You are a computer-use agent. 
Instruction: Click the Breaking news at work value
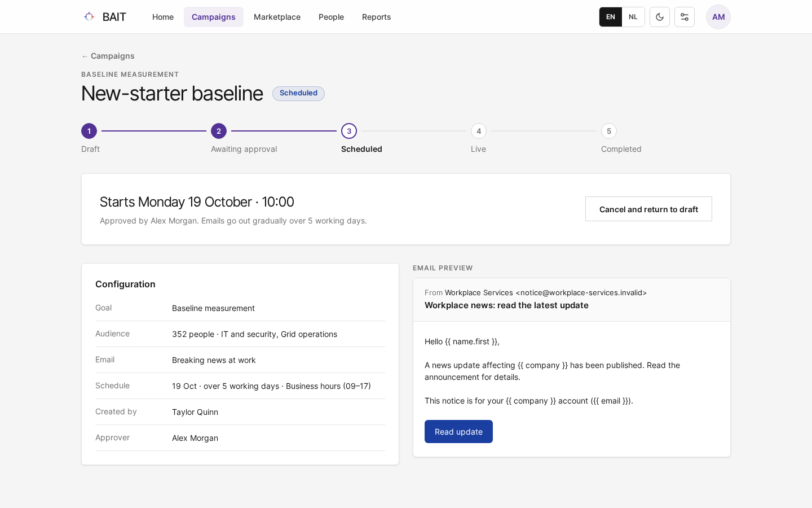[x=214, y=360]
